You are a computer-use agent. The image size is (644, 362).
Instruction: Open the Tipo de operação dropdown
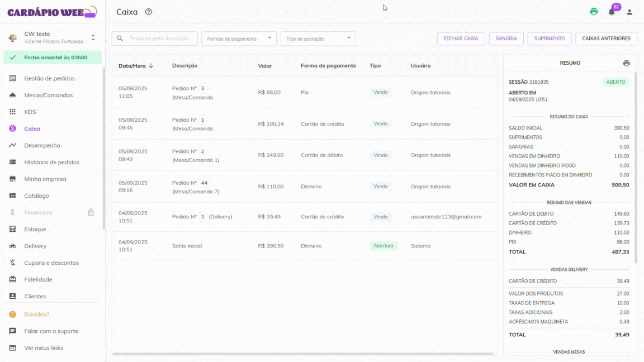coord(318,39)
